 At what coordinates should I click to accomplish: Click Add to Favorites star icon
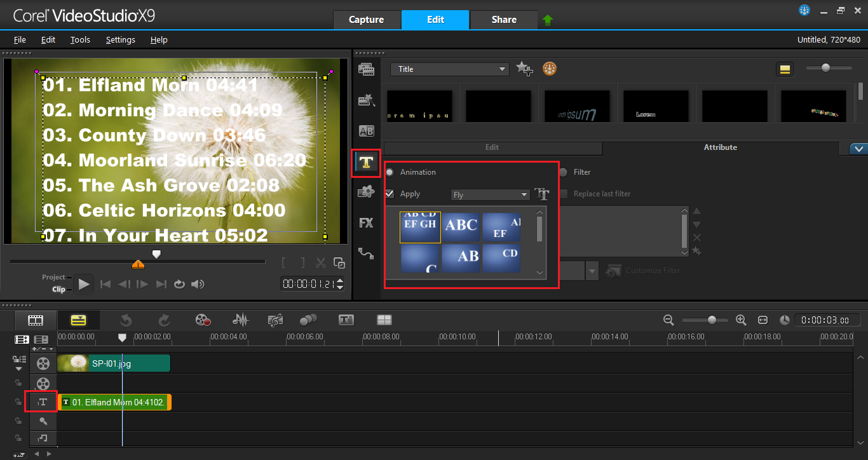(x=524, y=69)
